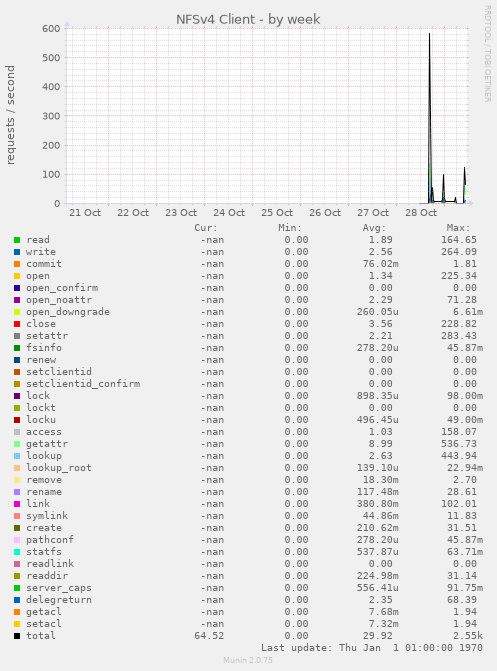Image resolution: width=497 pixels, height=671 pixels.
Task: Select the 'server_caps' legend label
Action: pyautogui.click(x=59, y=588)
